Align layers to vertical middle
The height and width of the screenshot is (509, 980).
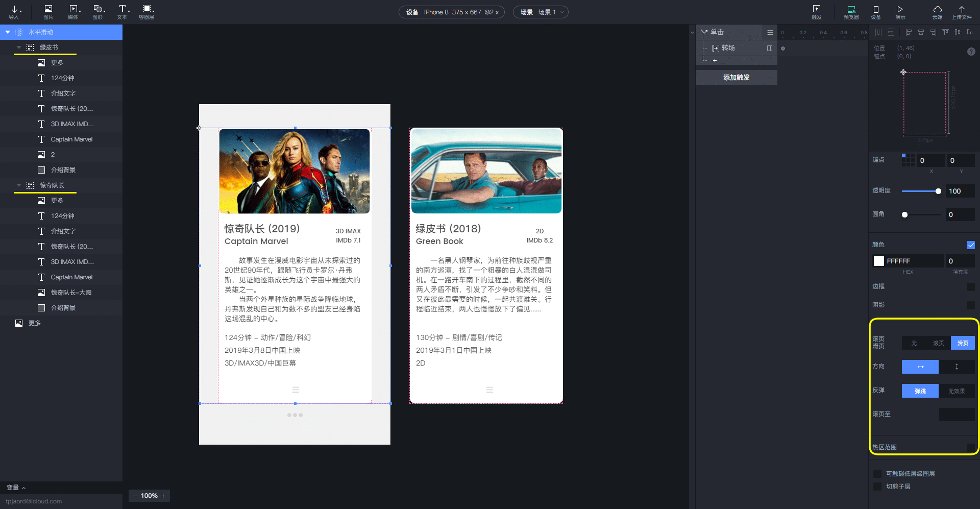[x=958, y=32]
